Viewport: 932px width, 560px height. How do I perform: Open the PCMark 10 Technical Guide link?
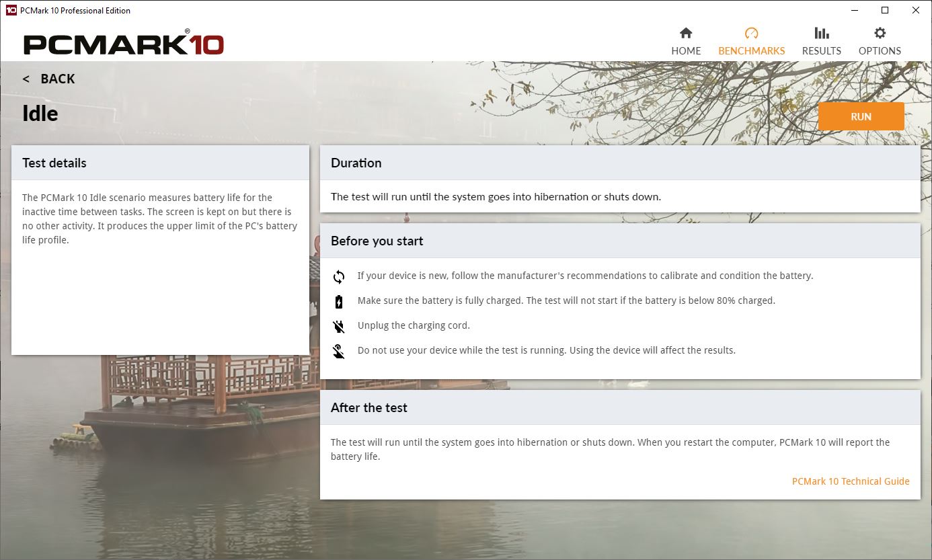[x=851, y=481]
